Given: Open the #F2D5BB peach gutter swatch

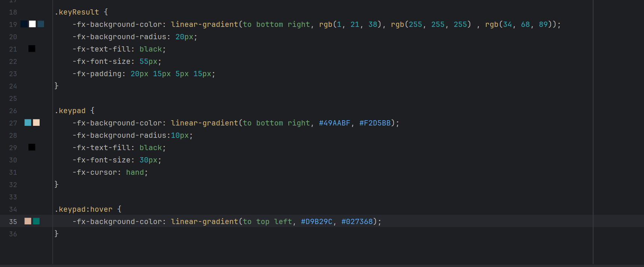Looking at the screenshot, I should (x=36, y=123).
